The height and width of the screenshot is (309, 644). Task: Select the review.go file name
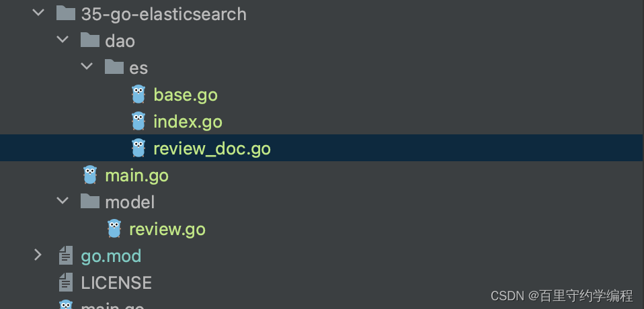tap(167, 229)
